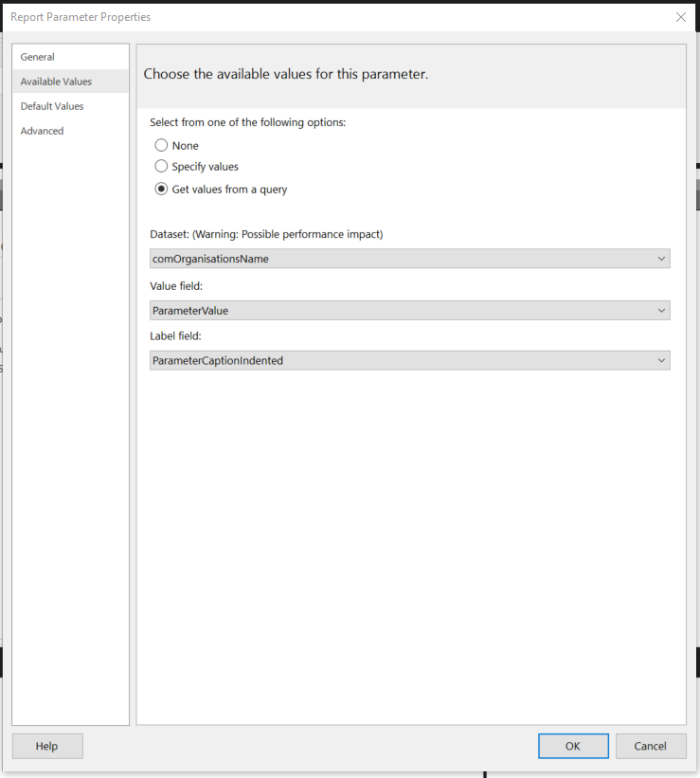Click the 'Value field:' label
Viewport: 700px width, 778px height.
pyautogui.click(x=176, y=286)
